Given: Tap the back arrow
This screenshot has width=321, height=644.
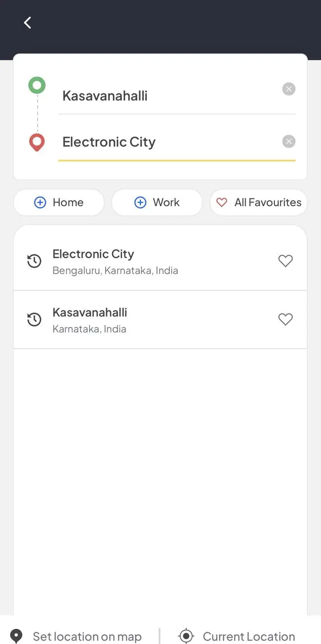Looking at the screenshot, I should tap(27, 22).
